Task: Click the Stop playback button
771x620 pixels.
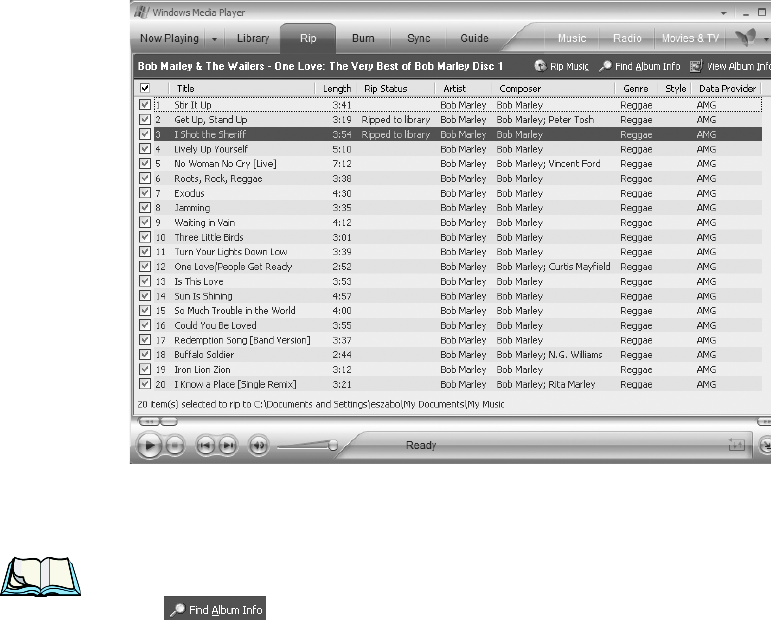Action: (175, 445)
